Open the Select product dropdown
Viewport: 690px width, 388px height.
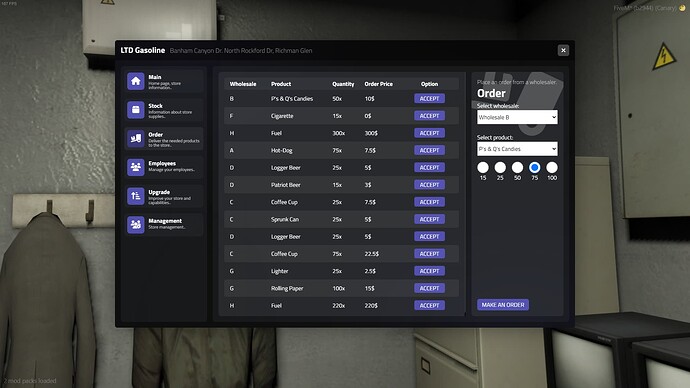point(517,149)
